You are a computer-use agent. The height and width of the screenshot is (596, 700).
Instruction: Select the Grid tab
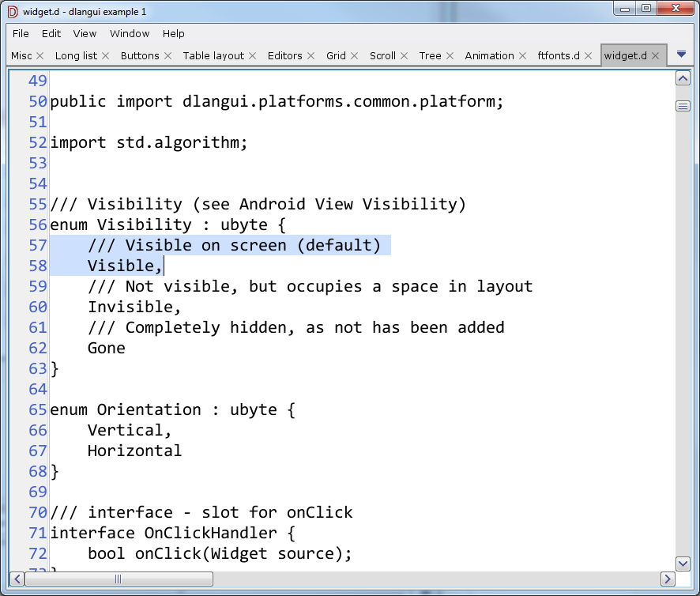point(336,56)
